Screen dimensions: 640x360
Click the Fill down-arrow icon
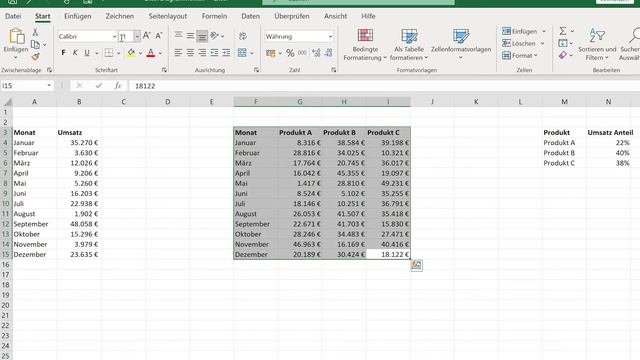563,43
